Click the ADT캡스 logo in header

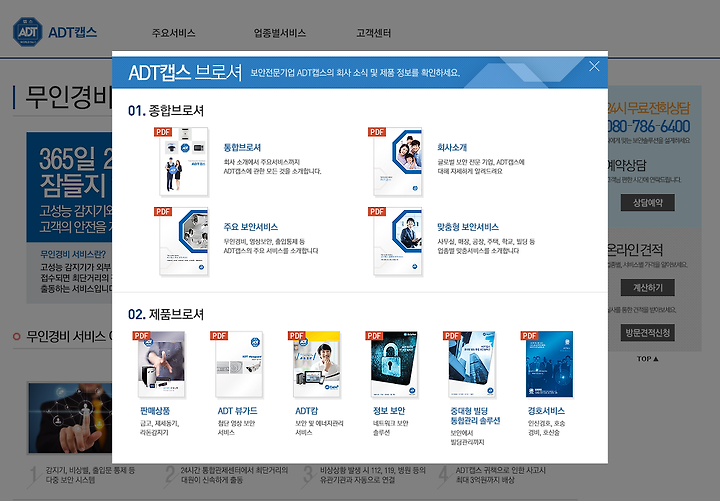coord(55,32)
